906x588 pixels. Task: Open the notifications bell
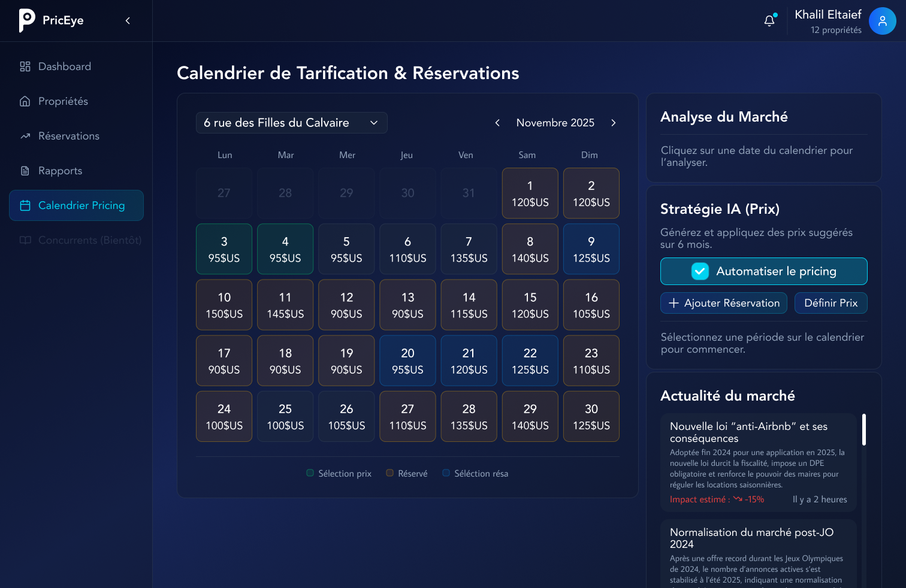769,21
